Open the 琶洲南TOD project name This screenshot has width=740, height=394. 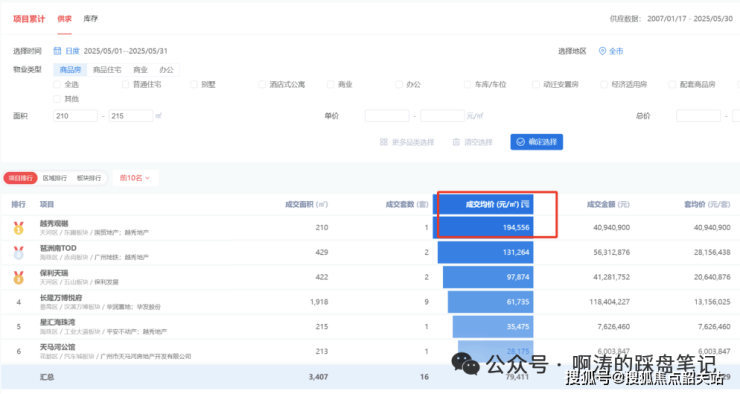58,248
